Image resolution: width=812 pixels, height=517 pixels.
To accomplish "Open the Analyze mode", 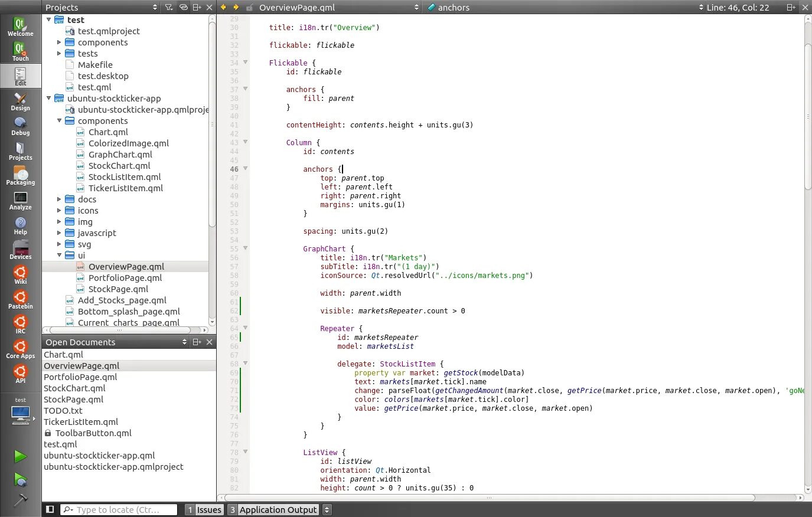I will pyautogui.click(x=20, y=200).
